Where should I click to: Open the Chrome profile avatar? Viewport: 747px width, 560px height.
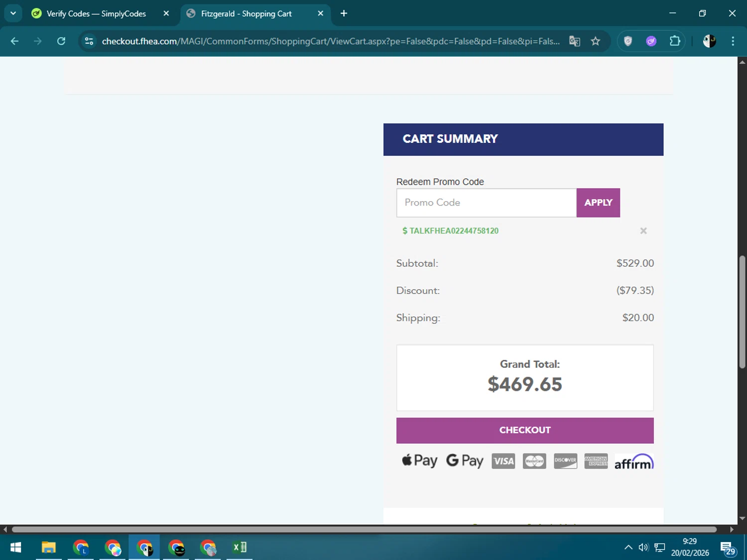pos(709,41)
